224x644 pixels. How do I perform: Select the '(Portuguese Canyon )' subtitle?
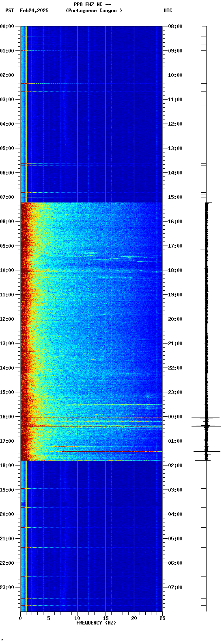click(94, 11)
